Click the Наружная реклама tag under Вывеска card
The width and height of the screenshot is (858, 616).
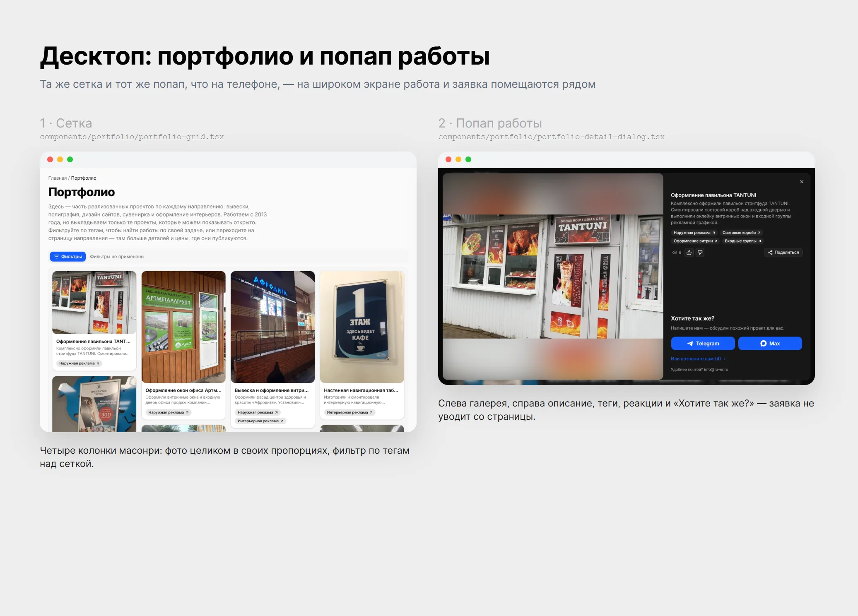[x=258, y=413]
